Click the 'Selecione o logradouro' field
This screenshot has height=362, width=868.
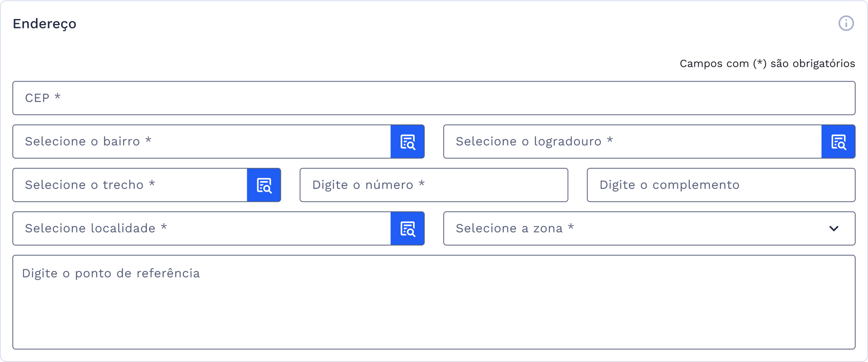pyautogui.click(x=632, y=142)
